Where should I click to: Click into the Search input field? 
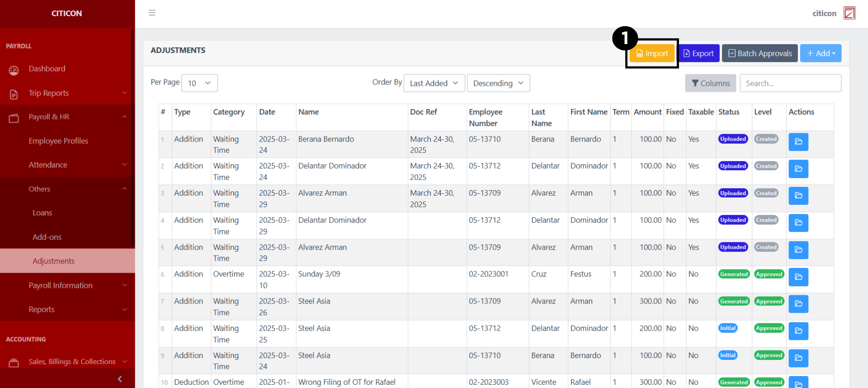click(x=790, y=83)
